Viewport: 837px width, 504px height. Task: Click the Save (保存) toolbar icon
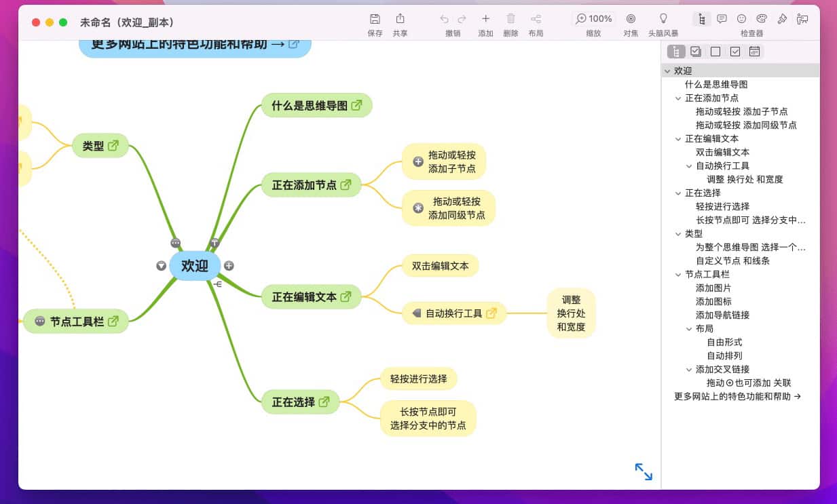point(375,19)
